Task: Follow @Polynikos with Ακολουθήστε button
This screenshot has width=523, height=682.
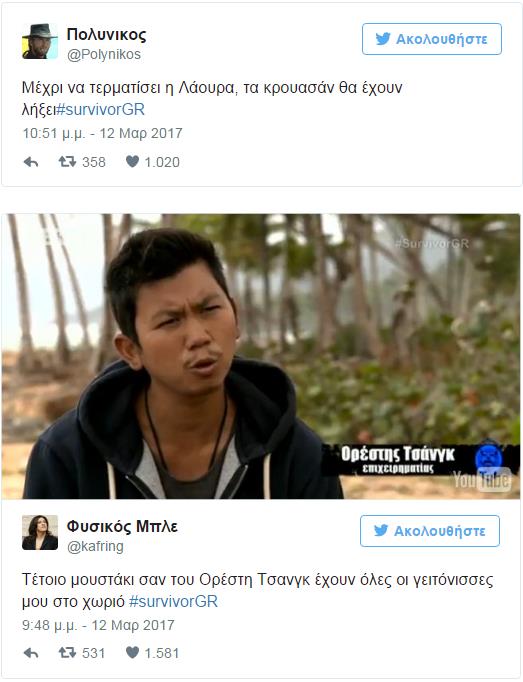Action: click(x=432, y=39)
